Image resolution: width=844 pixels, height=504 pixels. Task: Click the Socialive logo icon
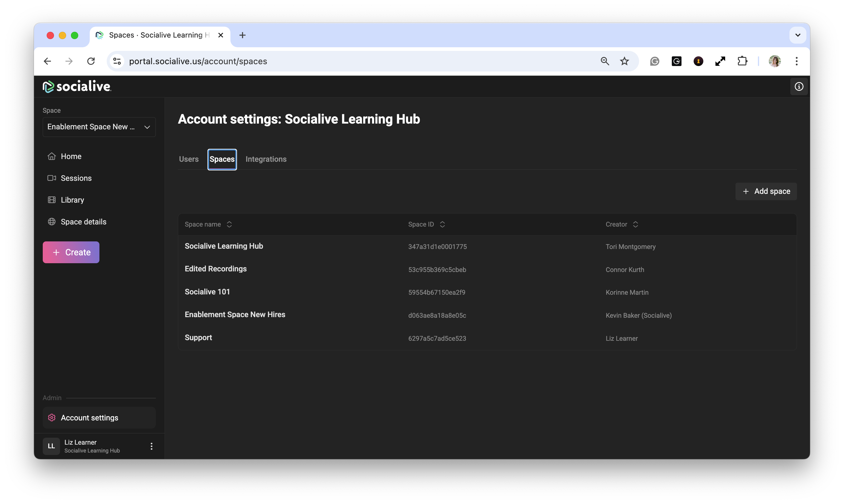point(48,87)
